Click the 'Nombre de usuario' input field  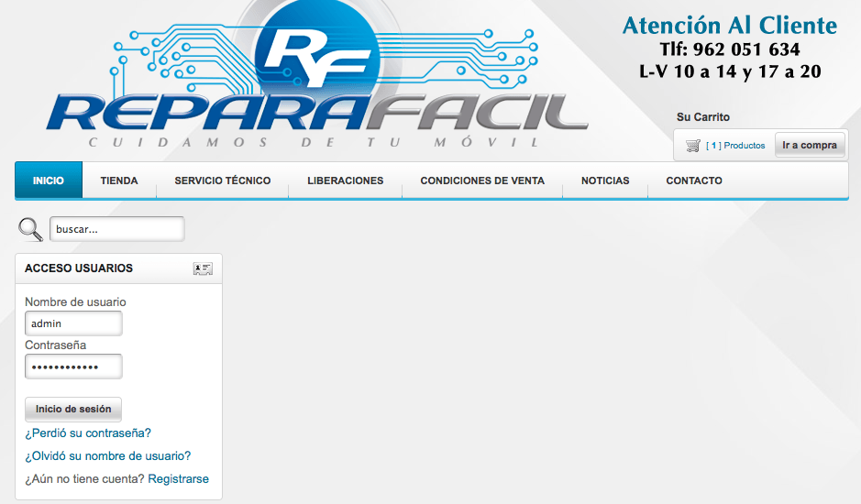pos(73,323)
